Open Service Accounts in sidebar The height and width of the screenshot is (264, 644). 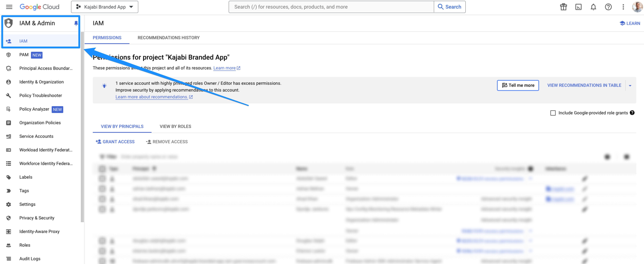click(36, 136)
